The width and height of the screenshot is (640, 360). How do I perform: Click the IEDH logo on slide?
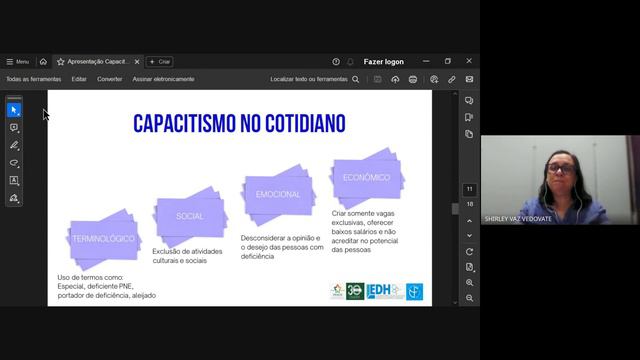[x=384, y=291]
